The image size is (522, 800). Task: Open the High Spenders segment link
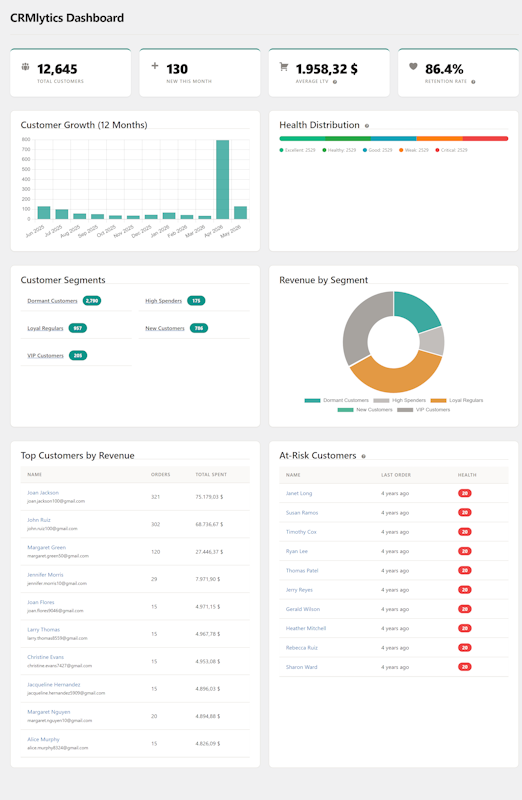click(163, 301)
